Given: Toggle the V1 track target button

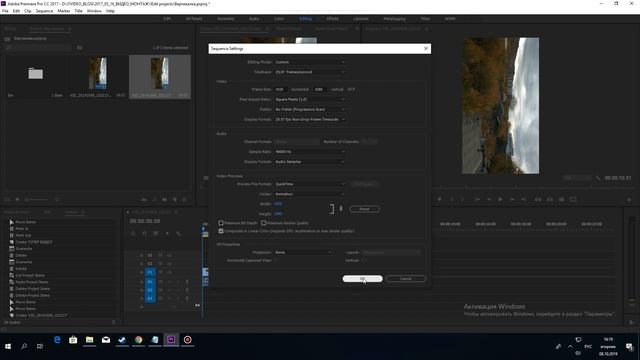Looking at the screenshot, I should click(x=150, y=272).
